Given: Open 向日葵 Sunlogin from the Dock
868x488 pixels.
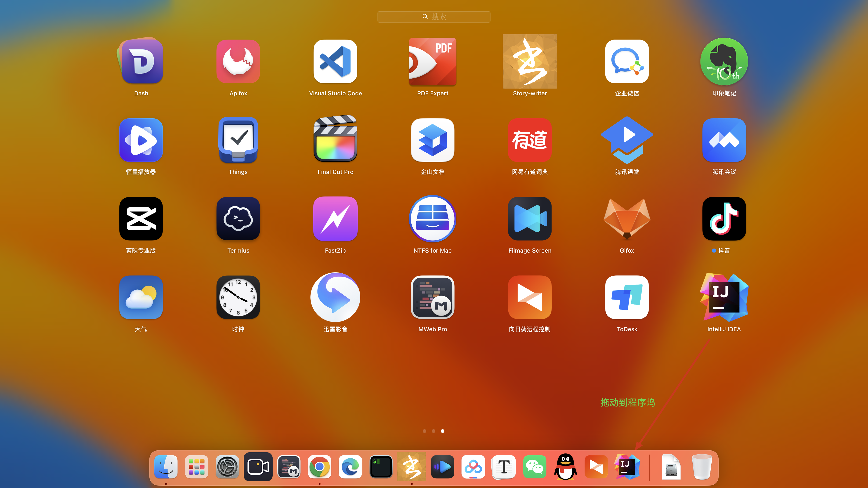Looking at the screenshot, I should [596, 467].
